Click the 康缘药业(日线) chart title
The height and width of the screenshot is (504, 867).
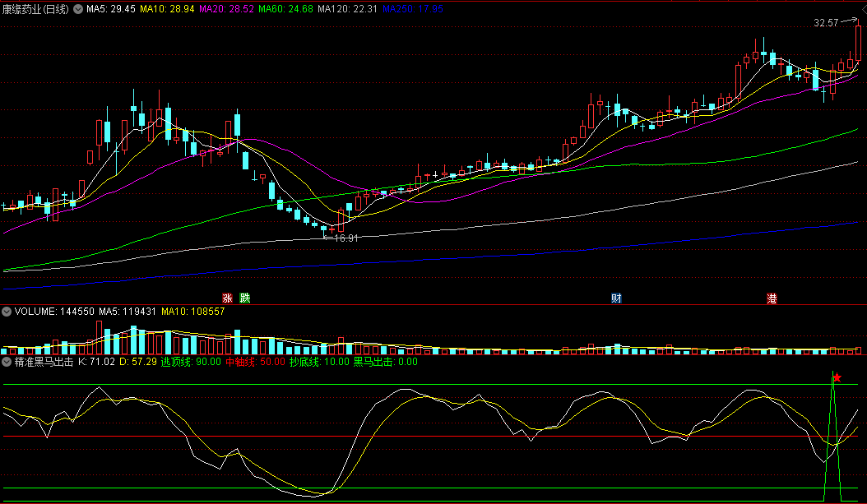(35, 9)
